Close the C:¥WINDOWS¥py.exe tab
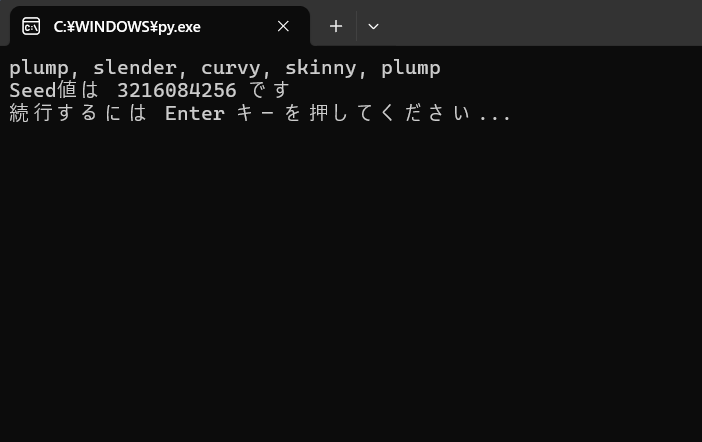Screen dimensions: 702x442 pyautogui.click(x=283, y=26)
